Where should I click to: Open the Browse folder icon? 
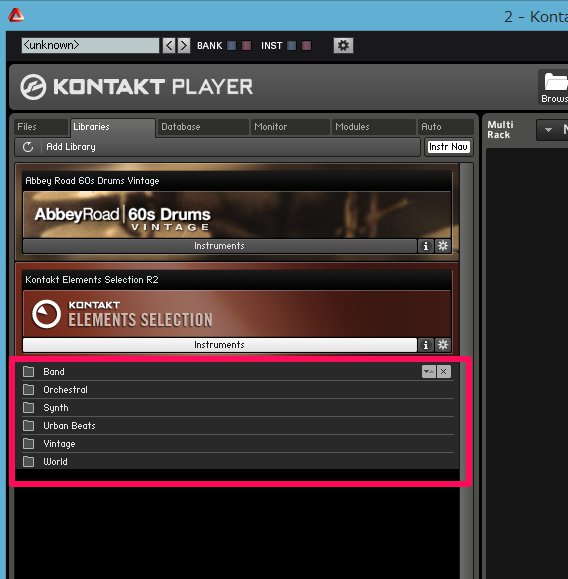[554, 87]
